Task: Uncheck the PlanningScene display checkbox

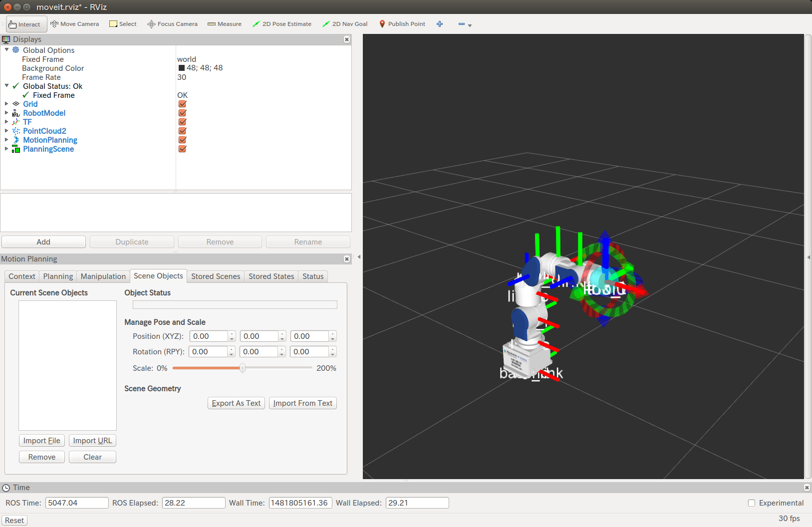Action: [x=182, y=149]
